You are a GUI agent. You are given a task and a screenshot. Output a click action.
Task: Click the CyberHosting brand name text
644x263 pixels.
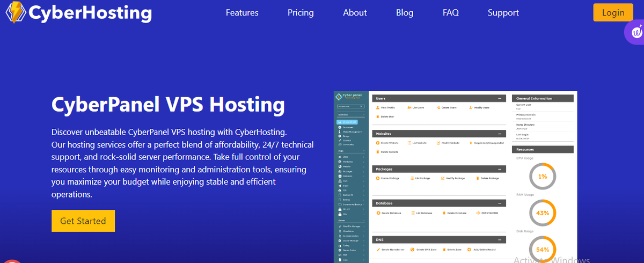click(90, 13)
